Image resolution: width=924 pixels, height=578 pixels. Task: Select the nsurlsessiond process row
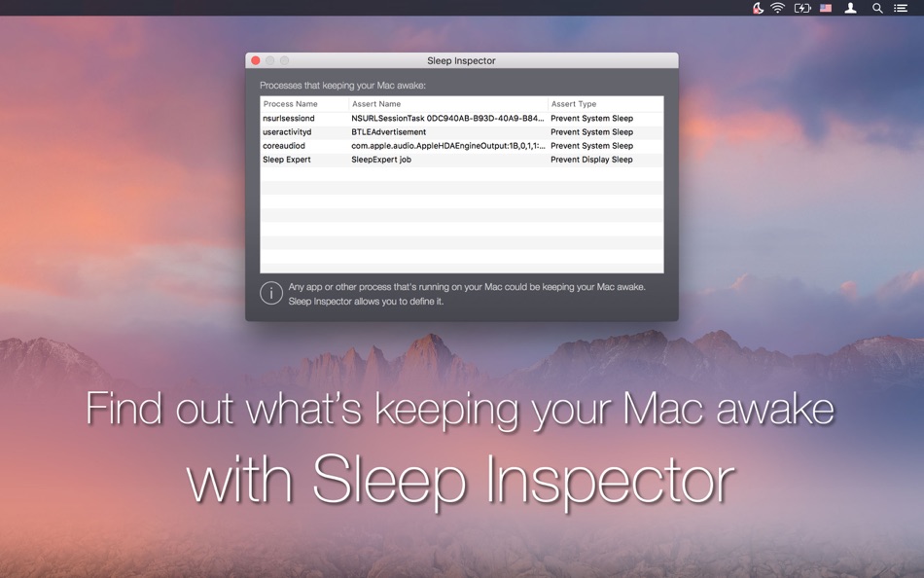[x=461, y=119]
